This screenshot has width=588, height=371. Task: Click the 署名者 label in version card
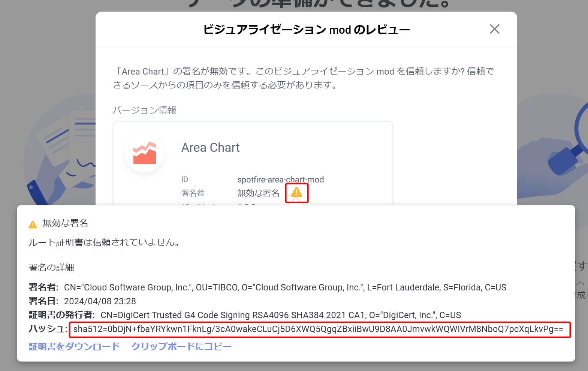point(193,193)
